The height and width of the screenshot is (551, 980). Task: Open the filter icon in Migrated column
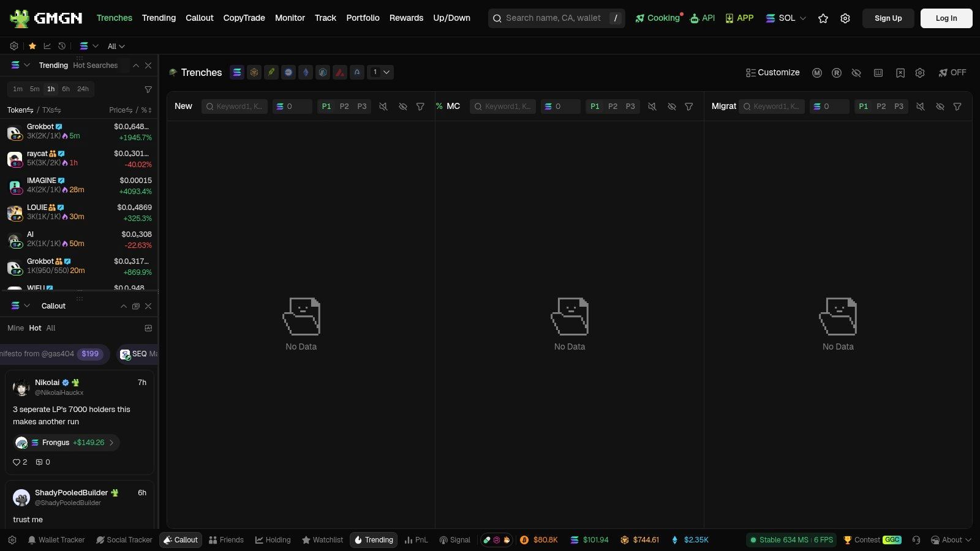click(x=957, y=107)
